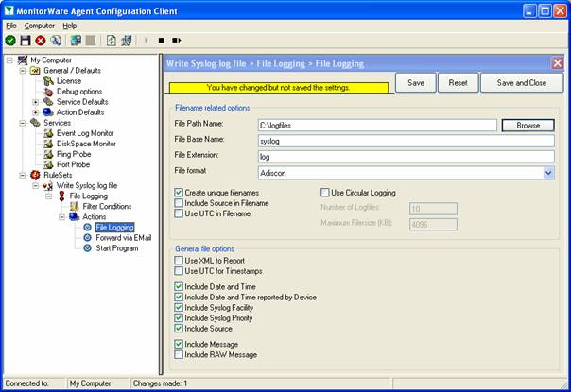Click the red X cancel toolbar icon

pyautogui.click(x=41, y=40)
